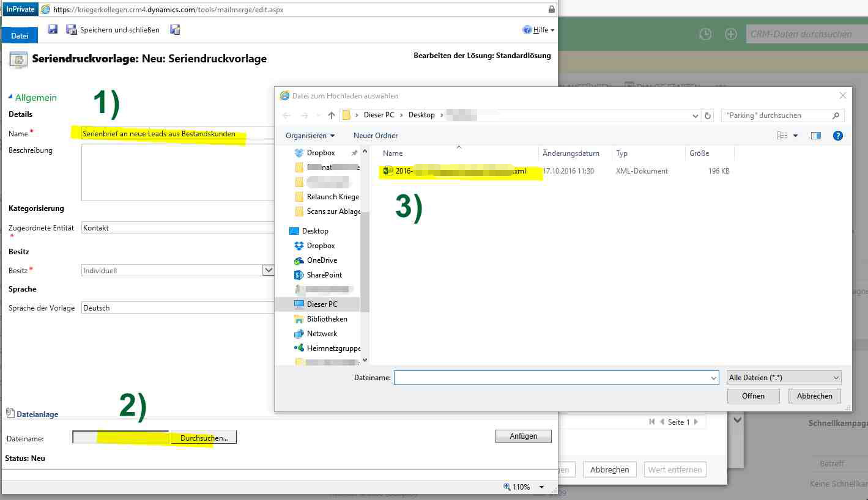Click the InPrivate indicator
868x500 pixels.
click(20, 9)
